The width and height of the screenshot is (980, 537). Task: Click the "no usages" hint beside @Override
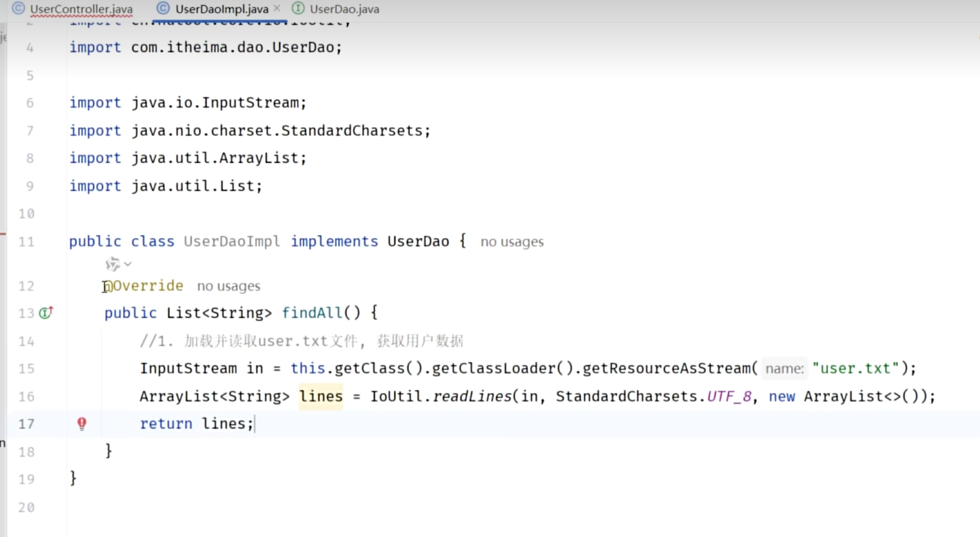pyautogui.click(x=228, y=286)
